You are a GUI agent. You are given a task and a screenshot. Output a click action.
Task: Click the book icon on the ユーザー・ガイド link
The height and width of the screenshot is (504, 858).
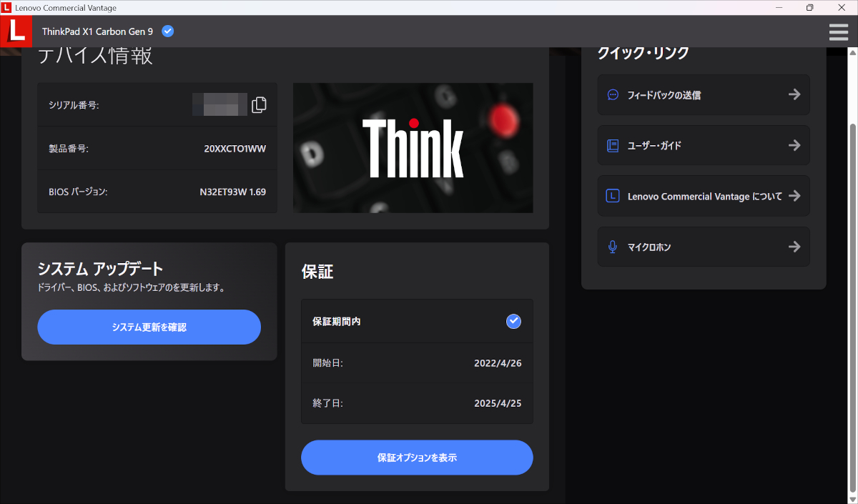tap(613, 145)
